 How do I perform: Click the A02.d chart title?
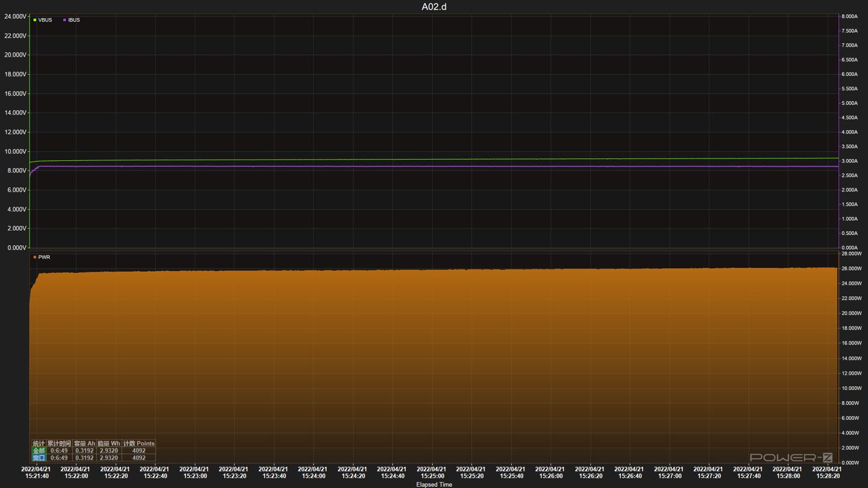(434, 7)
